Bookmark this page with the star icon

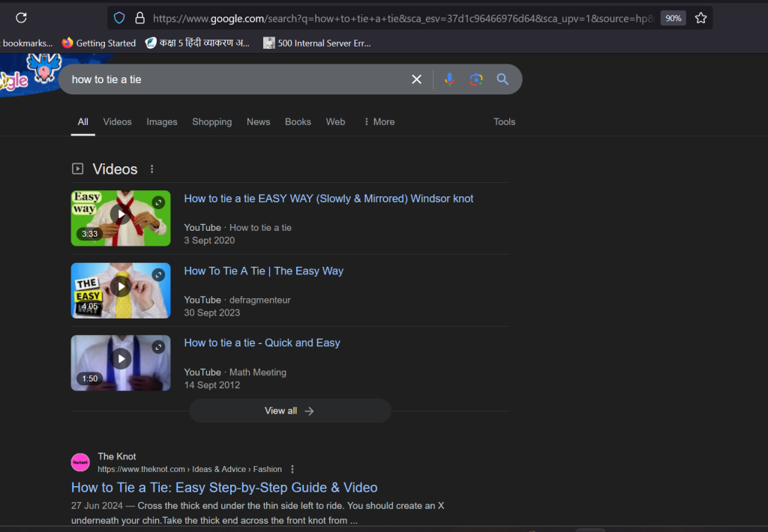pos(701,18)
